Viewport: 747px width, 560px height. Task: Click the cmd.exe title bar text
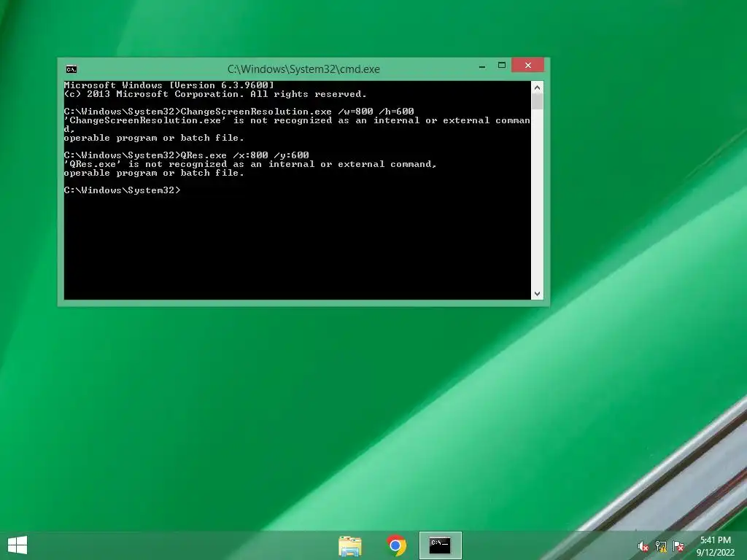pyautogui.click(x=303, y=69)
